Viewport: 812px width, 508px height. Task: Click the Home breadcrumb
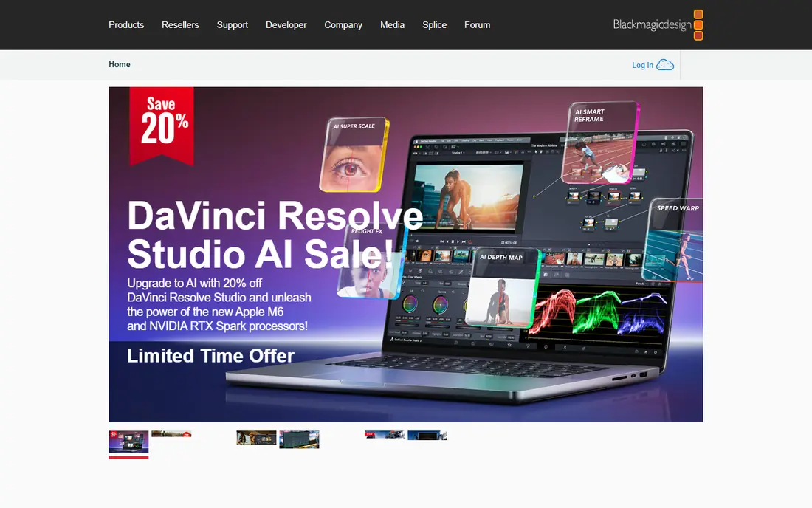point(119,64)
